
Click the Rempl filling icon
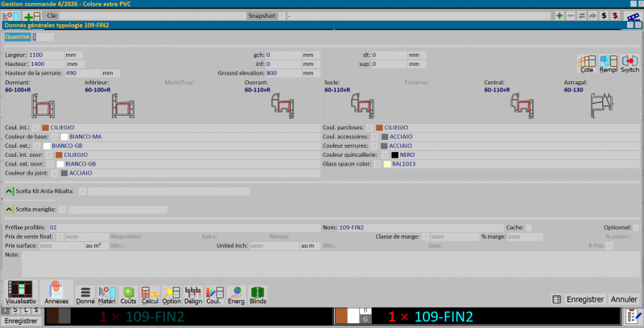pyautogui.click(x=609, y=64)
